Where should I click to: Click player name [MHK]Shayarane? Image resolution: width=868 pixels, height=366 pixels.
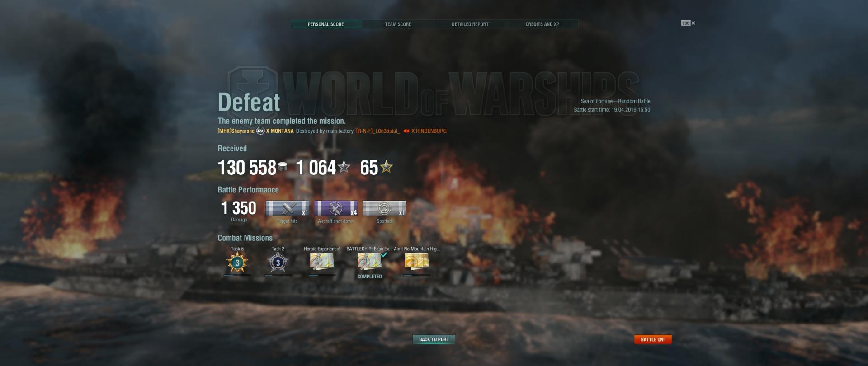(236, 131)
